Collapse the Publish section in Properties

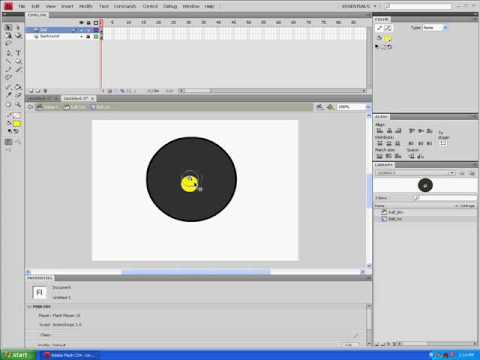tap(29, 306)
